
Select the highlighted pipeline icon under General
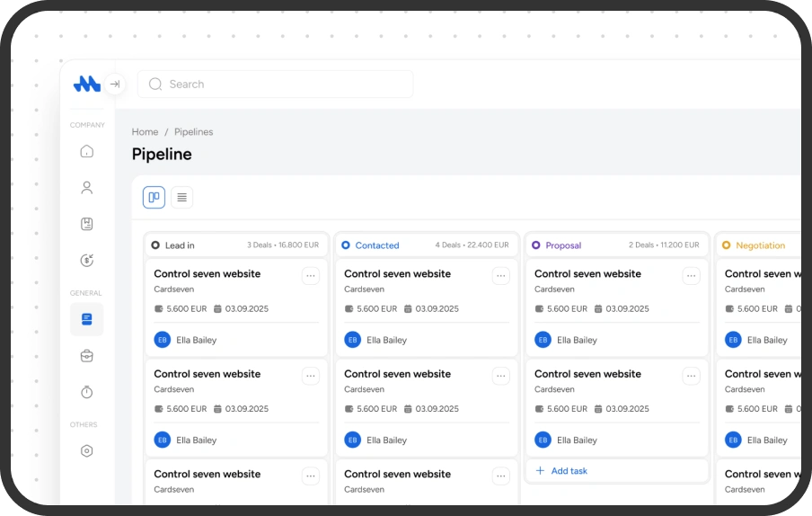[87, 319]
